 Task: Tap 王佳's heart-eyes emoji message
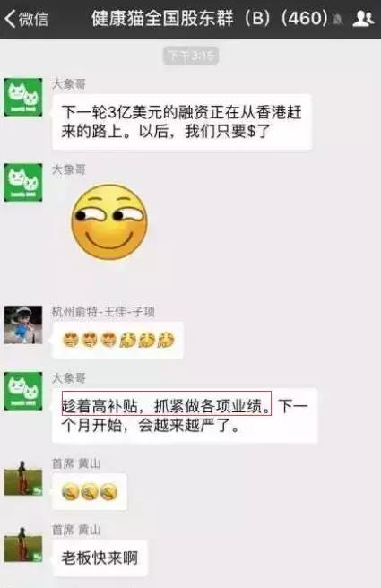[x=117, y=340]
